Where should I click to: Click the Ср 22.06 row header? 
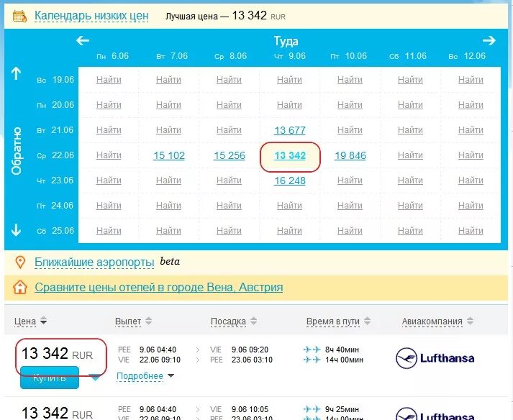click(55, 155)
